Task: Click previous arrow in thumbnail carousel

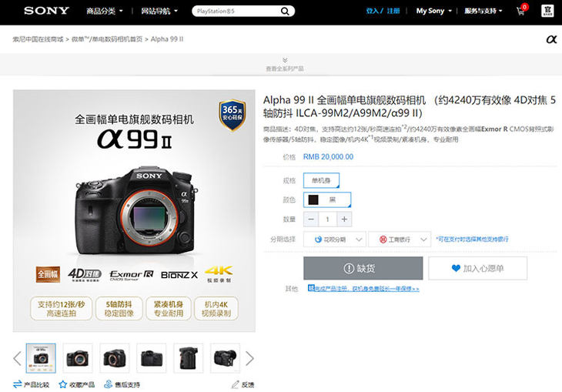Action: [18, 358]
